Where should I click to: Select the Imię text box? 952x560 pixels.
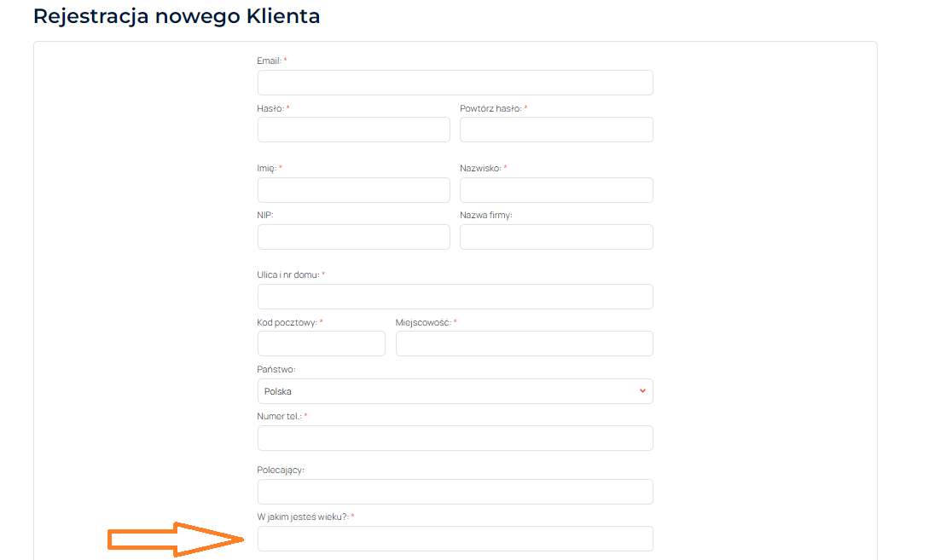coord(353,190)
